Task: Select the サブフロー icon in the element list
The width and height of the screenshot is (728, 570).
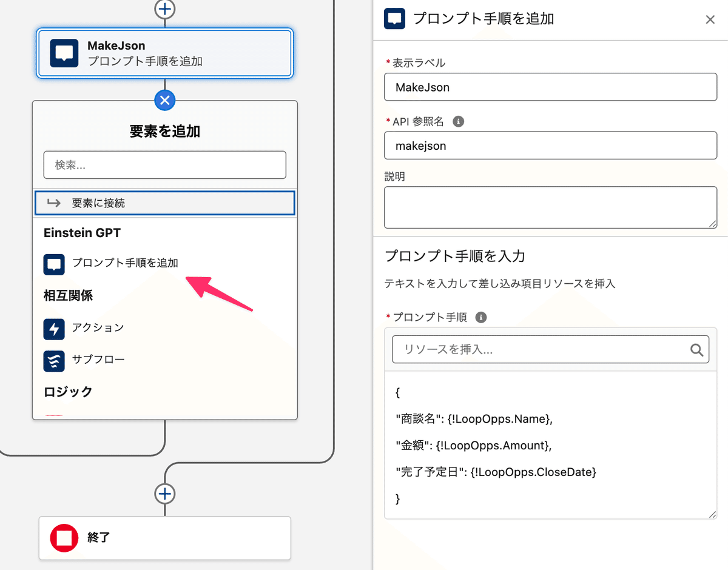Action: (x=53, y=361)
